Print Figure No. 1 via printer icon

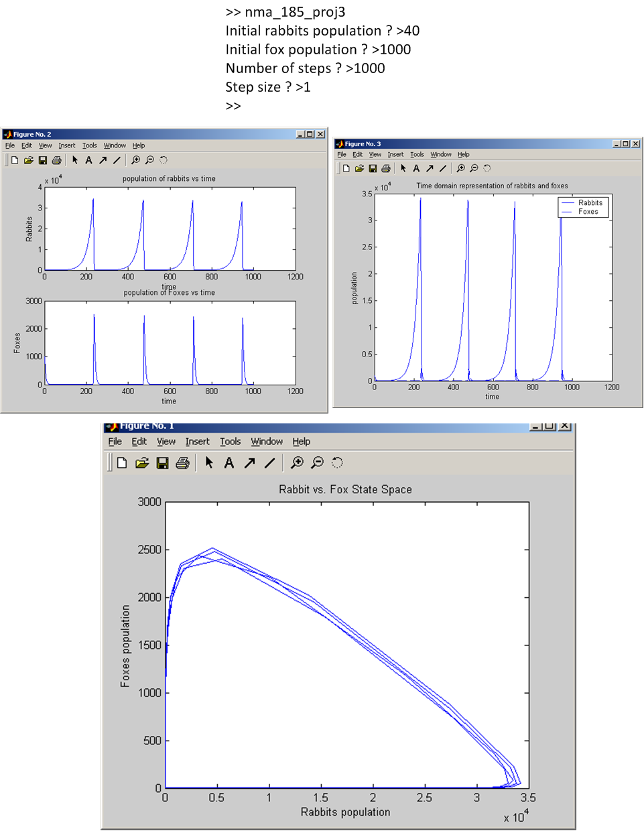coord(182,463)
